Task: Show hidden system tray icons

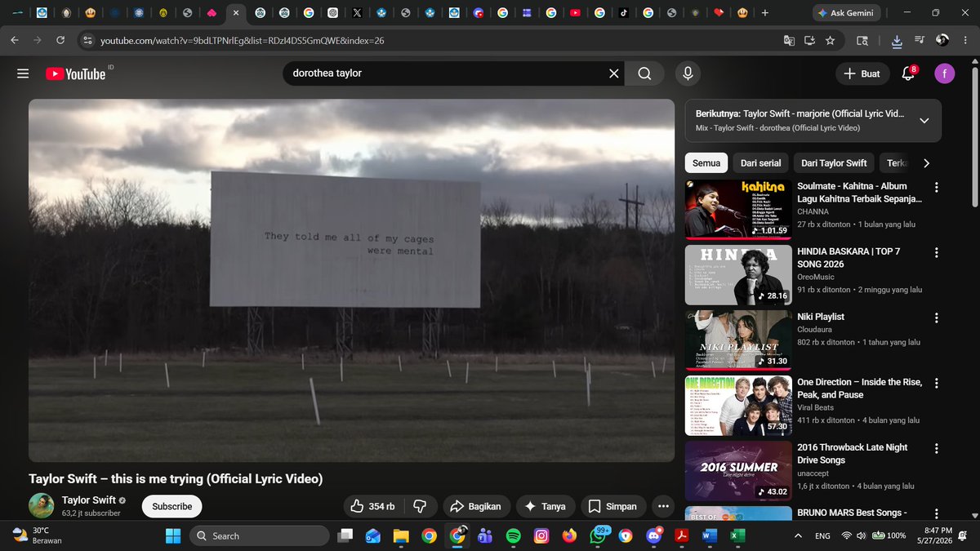Action: point(798,536)
